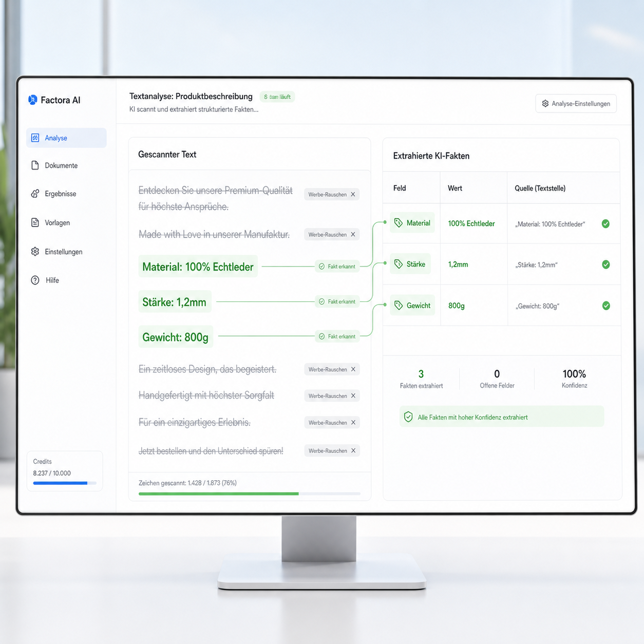The width and height of the screenshot is (644, 644).
Task: Click Fakt erkannt badge next to Material line
Action: point(337,267)
